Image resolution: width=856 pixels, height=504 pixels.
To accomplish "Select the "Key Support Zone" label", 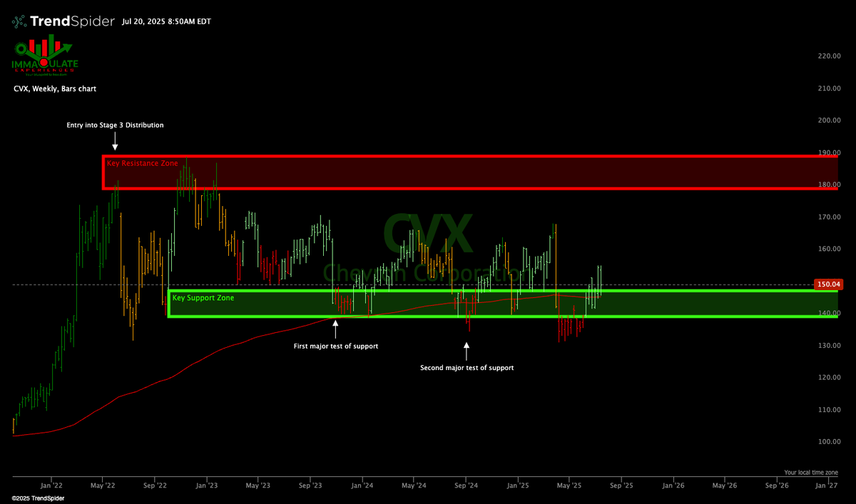I will pyautogui.click(x=203, y=297).
